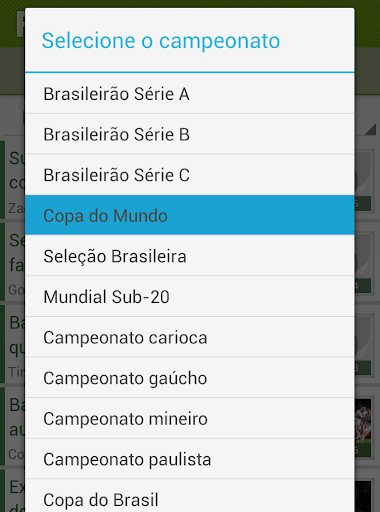
Task: Tap the news headline starting with 'Su' behind dialog
Action: (17, 170)
